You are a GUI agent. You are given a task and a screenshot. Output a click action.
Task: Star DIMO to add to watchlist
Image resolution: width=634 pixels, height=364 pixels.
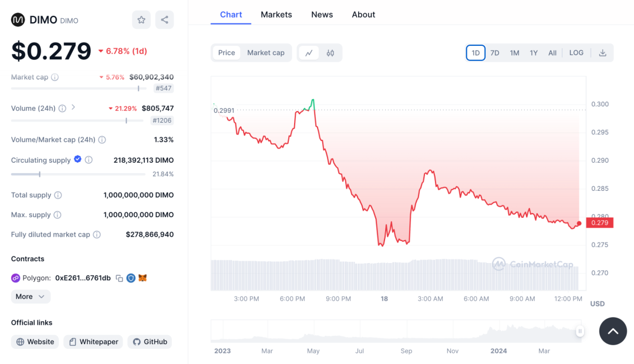[x=141, y=20]
